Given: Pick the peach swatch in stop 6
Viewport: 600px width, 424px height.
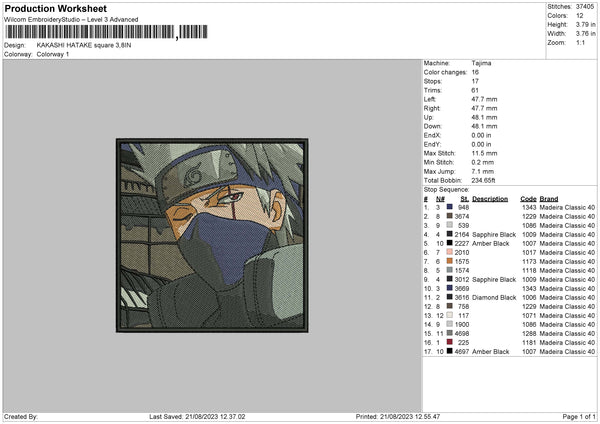Looking at the screenshot, I should click(451, 252).
